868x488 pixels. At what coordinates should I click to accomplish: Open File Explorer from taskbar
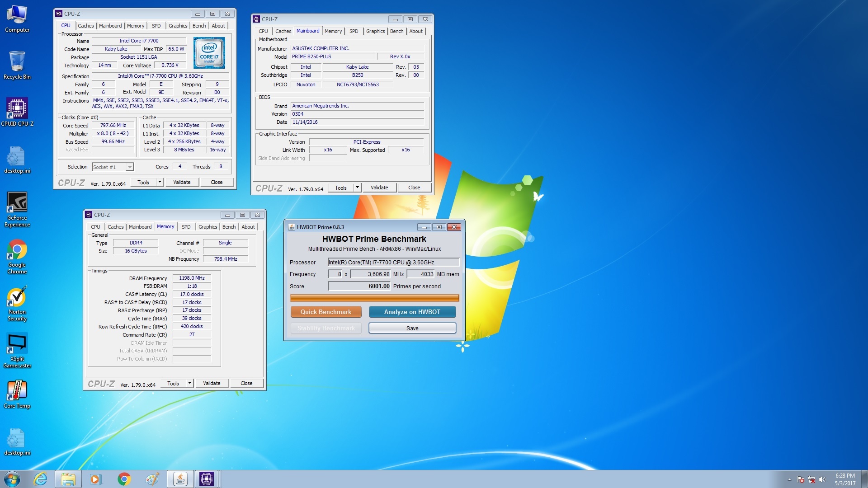[x=68, y=479]
